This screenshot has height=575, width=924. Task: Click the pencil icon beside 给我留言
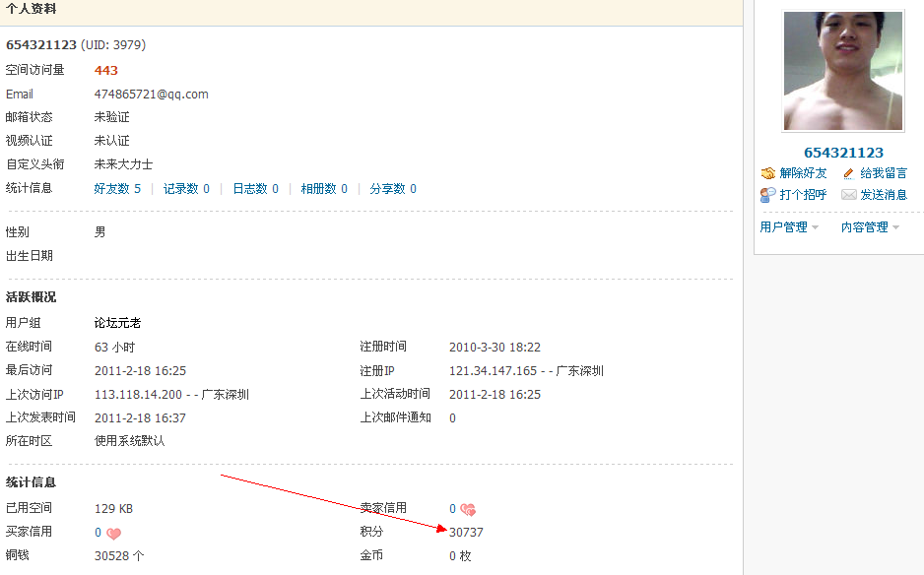(x=848, y=173)
